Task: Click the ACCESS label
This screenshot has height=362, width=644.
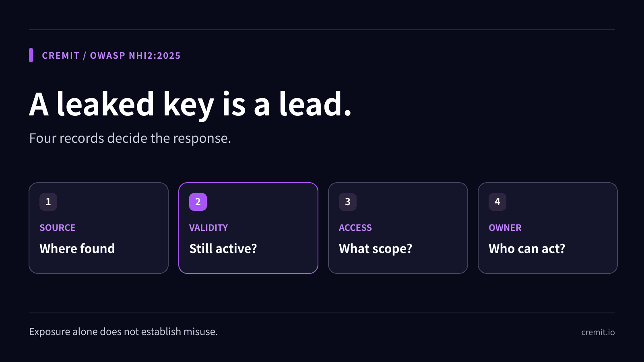Action: pyautogui.click(x=355, y=228)
